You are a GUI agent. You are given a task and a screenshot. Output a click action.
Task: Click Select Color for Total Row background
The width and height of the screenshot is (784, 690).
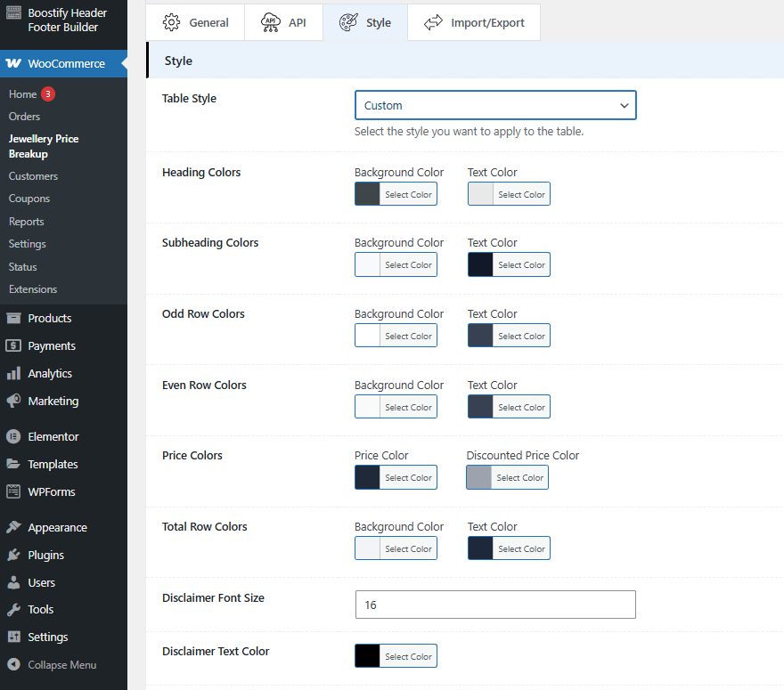click(x=408, y=548)
